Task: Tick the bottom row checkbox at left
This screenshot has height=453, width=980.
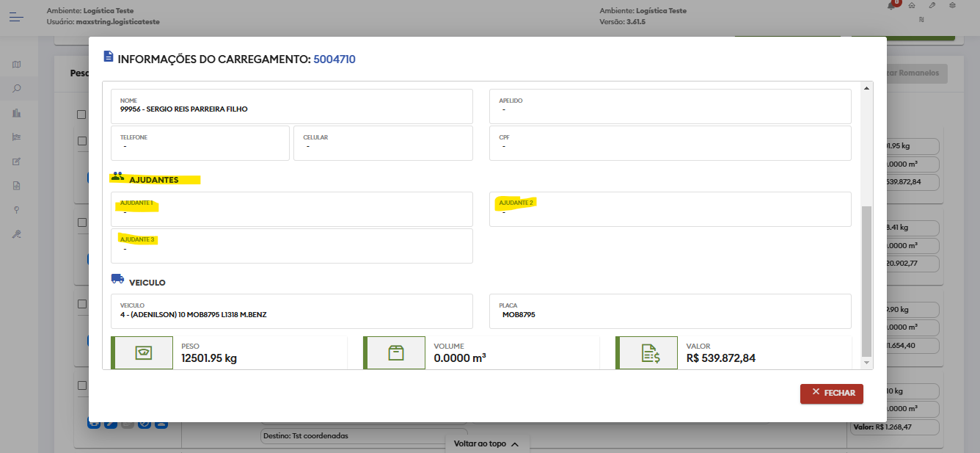Action: pos(81,386)
